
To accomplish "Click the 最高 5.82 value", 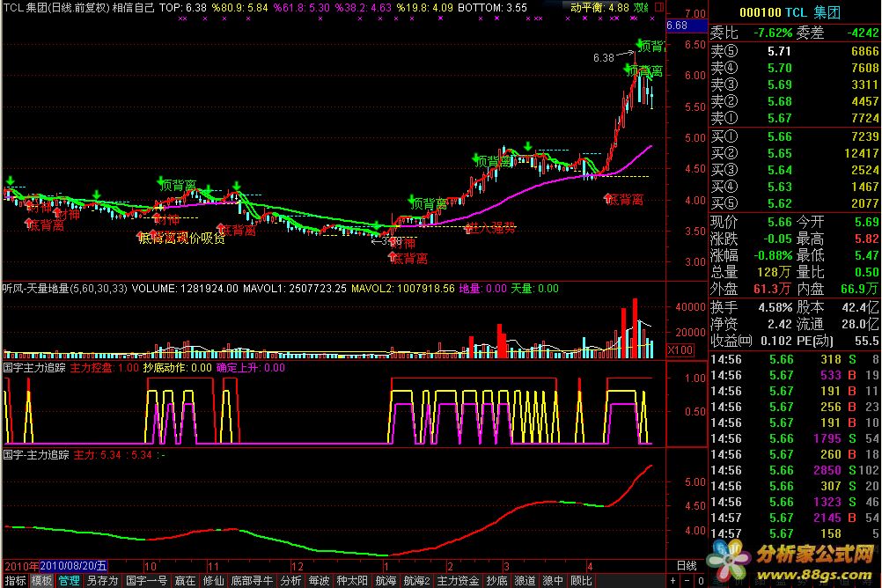I will [x=867, y=239].
